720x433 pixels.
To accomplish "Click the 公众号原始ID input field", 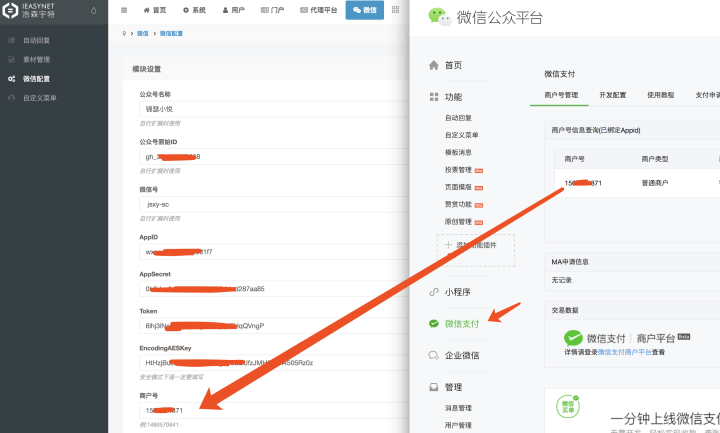I will pos(274,157).
